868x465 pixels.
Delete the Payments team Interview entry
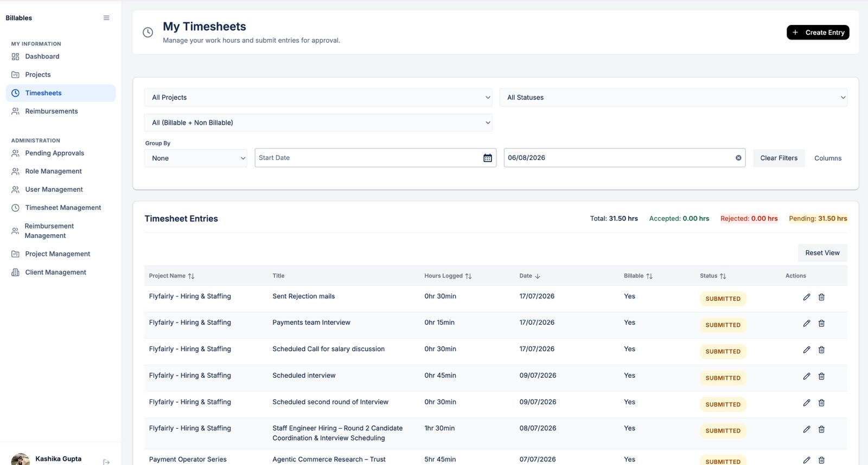(x=821, y=324)
